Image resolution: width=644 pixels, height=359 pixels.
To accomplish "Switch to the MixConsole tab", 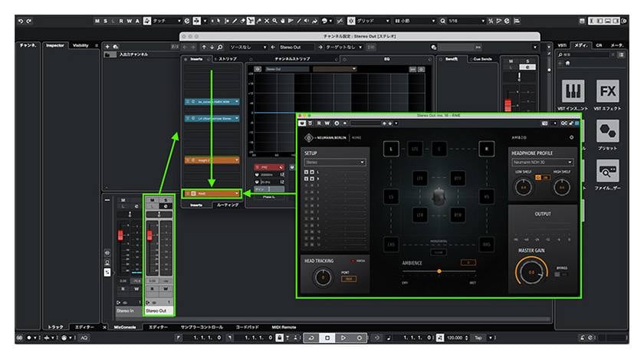I will coord(123,327).
